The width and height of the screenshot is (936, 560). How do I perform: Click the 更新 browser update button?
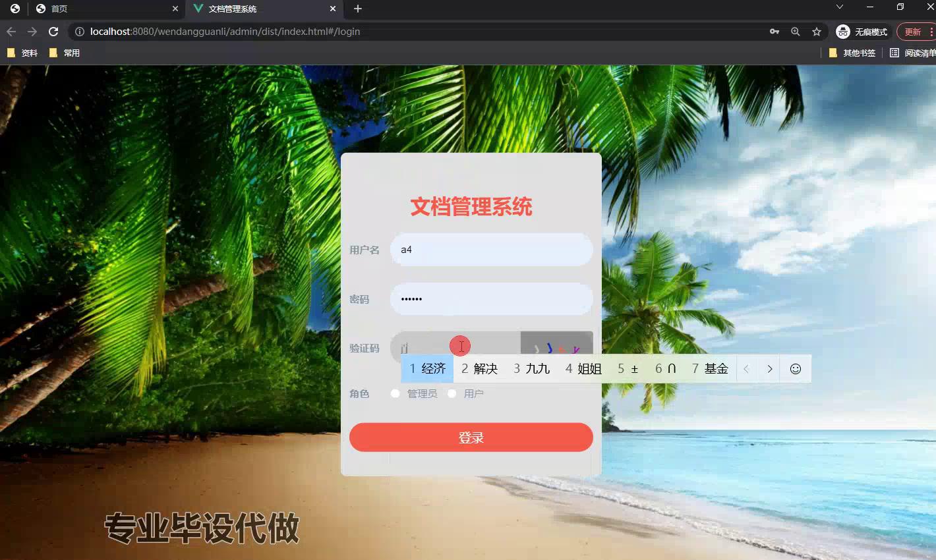point(913,32)
